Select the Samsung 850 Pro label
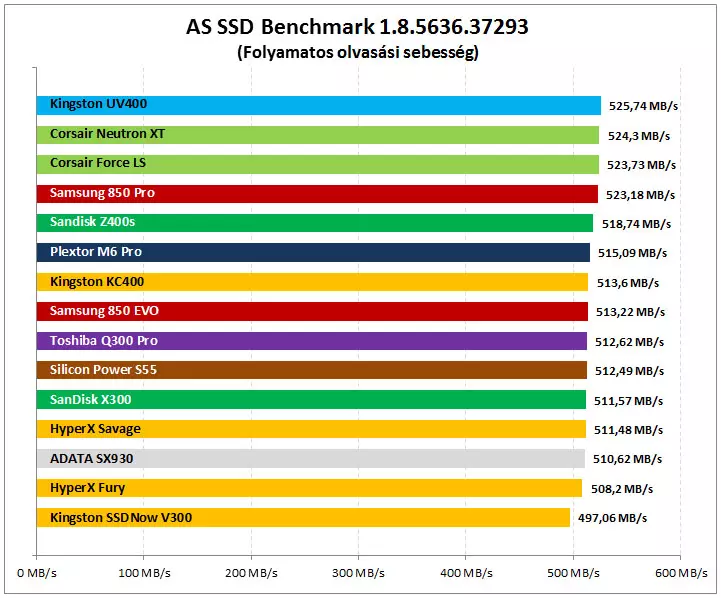The height and width of the screenshot is (598, 721). point(102,193)
